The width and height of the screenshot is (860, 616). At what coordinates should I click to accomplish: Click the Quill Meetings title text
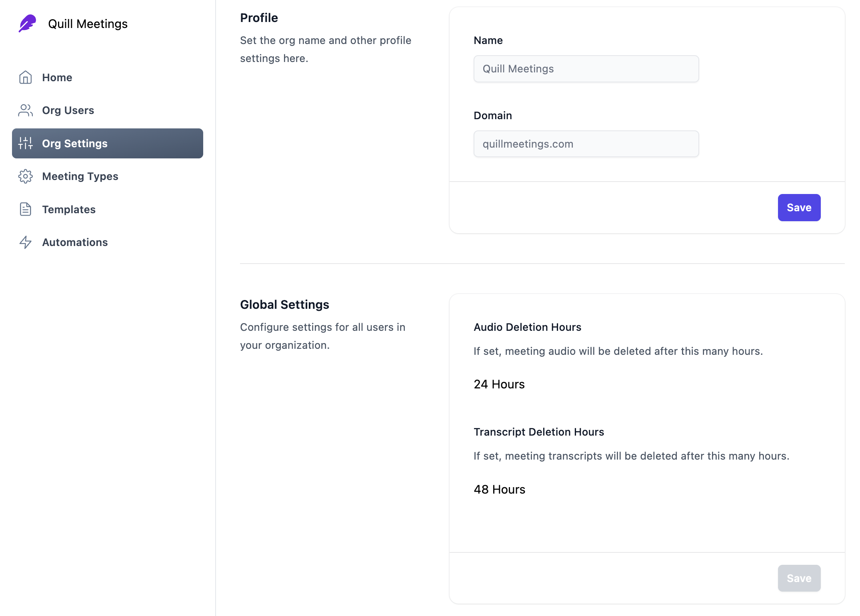pos(88,23)
